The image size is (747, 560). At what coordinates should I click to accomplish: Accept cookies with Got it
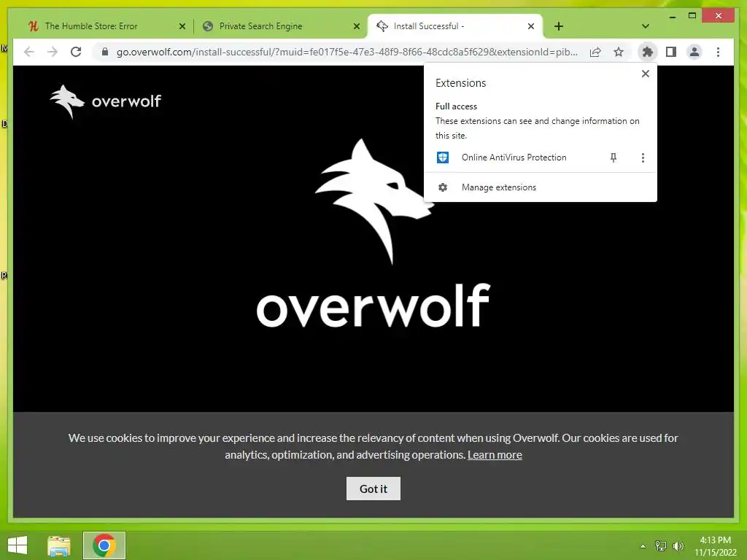373,489
